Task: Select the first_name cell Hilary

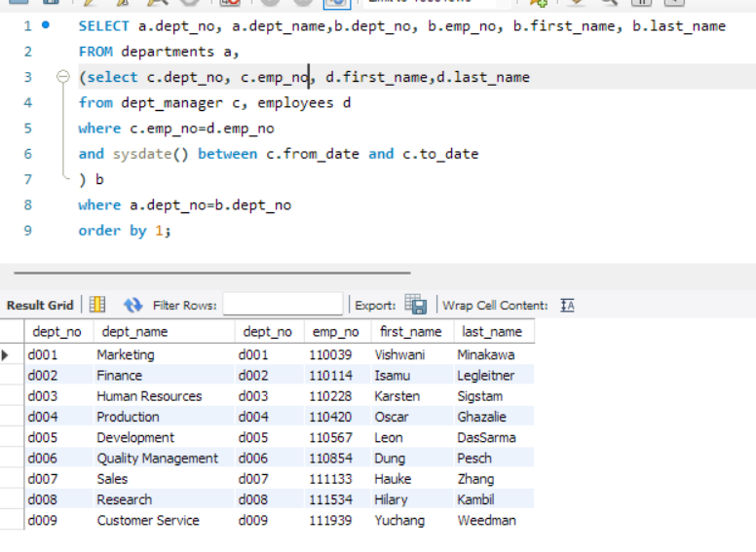Action: tap(413, 499)
